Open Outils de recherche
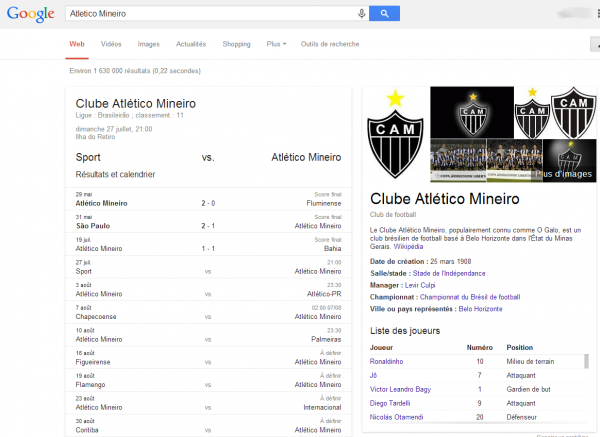Image resolution: width=600 pixels, height=437 pixels. (330, 44)
